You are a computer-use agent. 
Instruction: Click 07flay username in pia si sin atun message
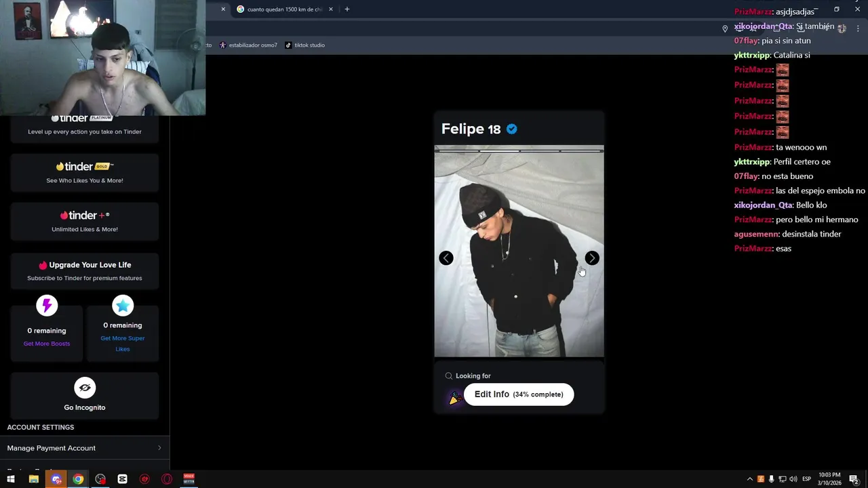[x=746, y=41]
